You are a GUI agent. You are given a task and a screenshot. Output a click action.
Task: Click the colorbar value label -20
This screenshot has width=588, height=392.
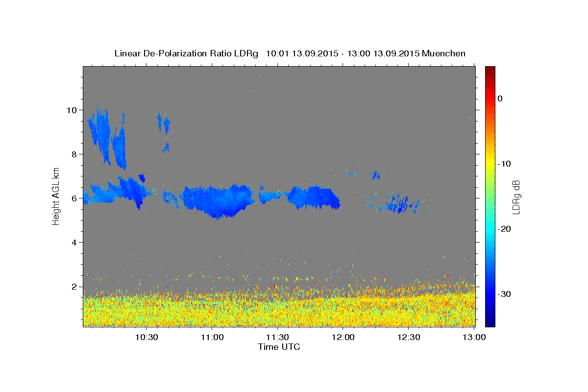click(505, 229)
